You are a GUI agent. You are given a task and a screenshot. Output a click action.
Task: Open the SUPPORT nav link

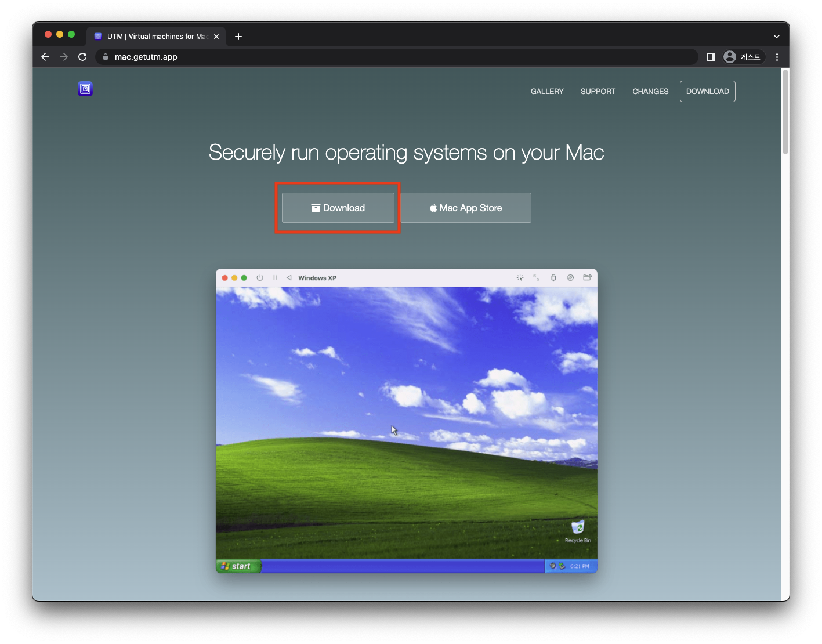598,91
